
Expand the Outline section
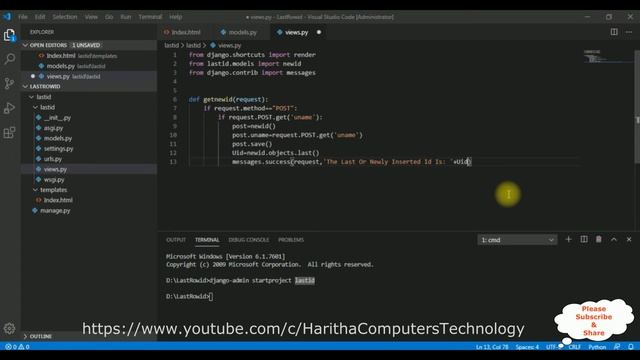click(25, 336)
